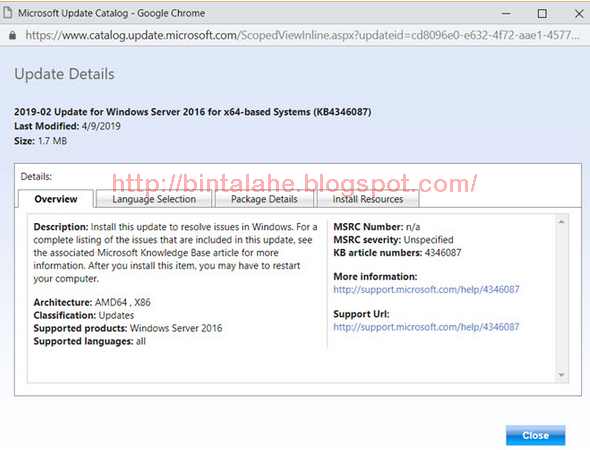Click the 'Architecture: AMD64 , X86' line
The width and height of the screenshot is (590, 450).
point(92,302)
